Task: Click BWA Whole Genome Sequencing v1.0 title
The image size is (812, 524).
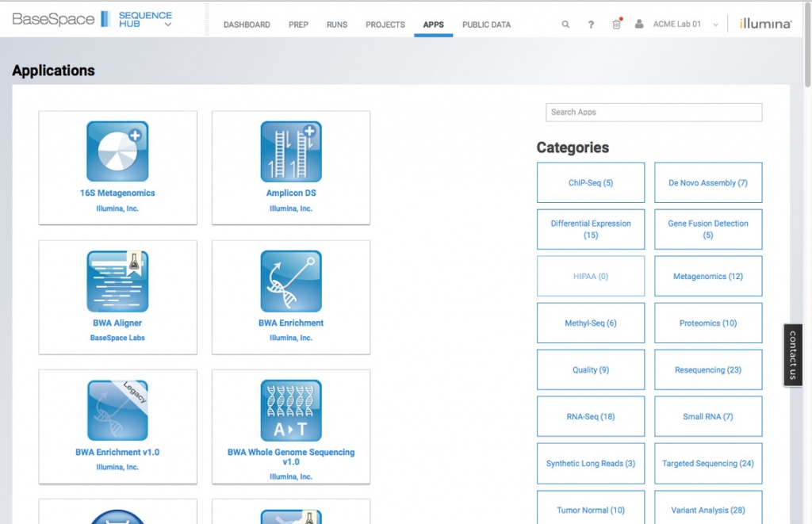Action: [x=291, y=457]
